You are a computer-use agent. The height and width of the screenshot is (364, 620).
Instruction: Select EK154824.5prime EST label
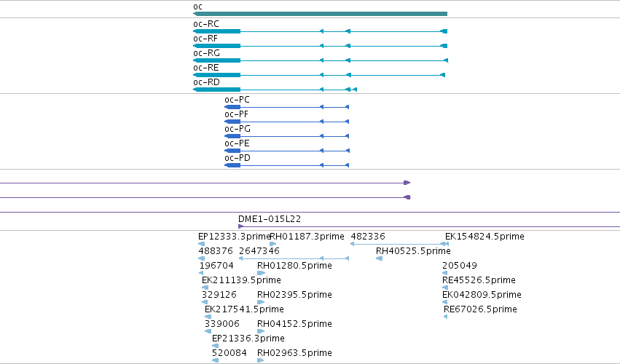point(484,237)
